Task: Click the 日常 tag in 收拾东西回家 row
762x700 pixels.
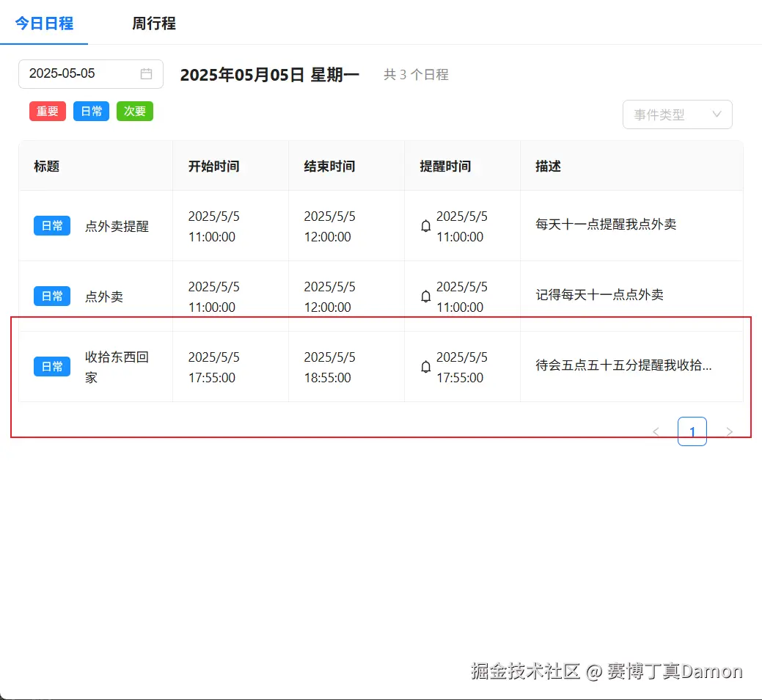Action: (52, 367)
